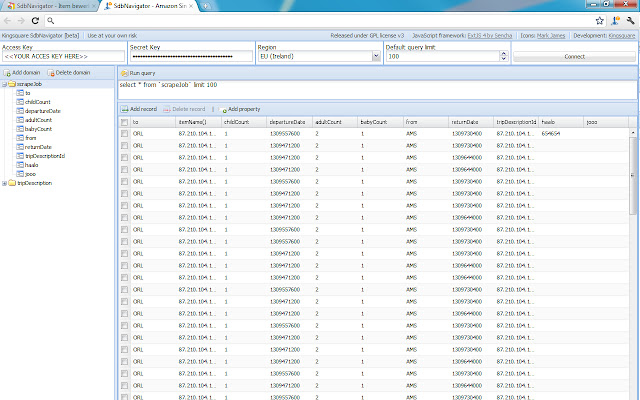Viewport: 640px width, 400px height.
Task: Click the Access Key input field
Action: coord(63,57)
